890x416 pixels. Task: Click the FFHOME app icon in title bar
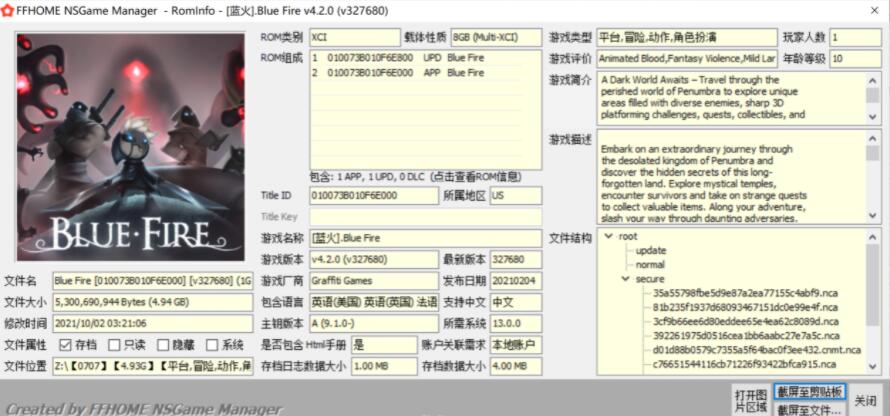tap(7, 11)
